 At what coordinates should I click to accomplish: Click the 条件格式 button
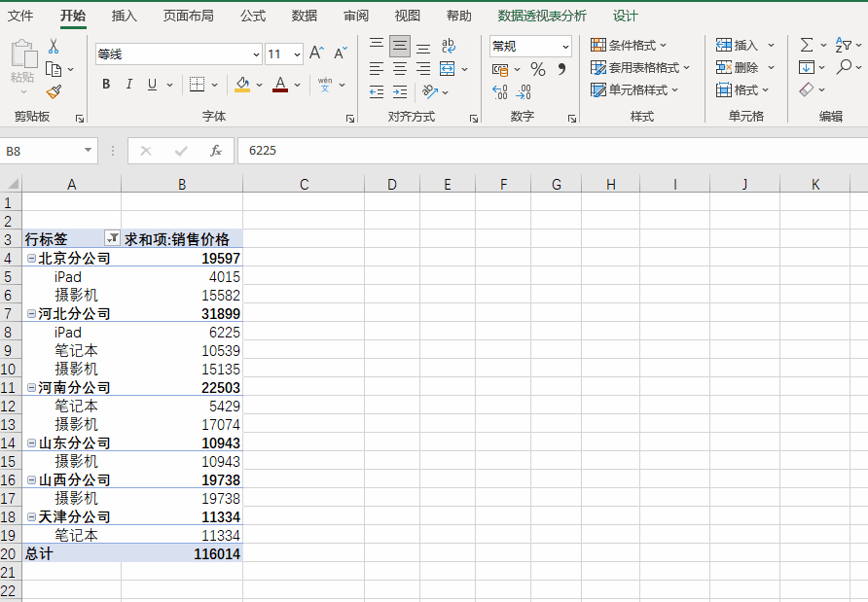pos(629,46)
